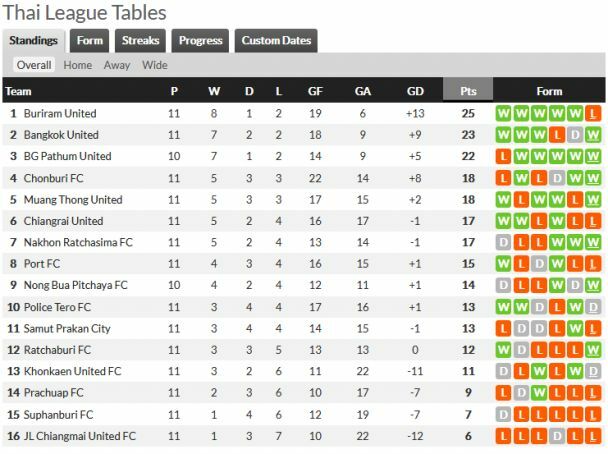Image resolution: width=608 pixels, height=454 pixels.
Task: Click BG Pathum United's first form loss badge
Action: click(503, 157)
